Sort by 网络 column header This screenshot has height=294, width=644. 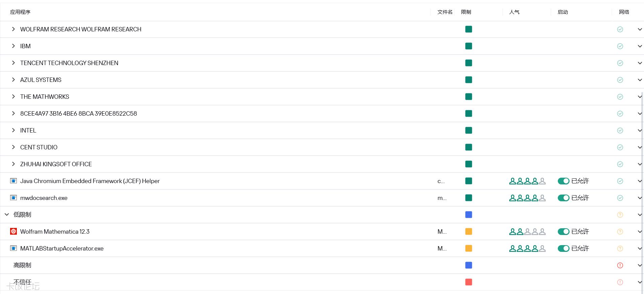pos(624,12)
